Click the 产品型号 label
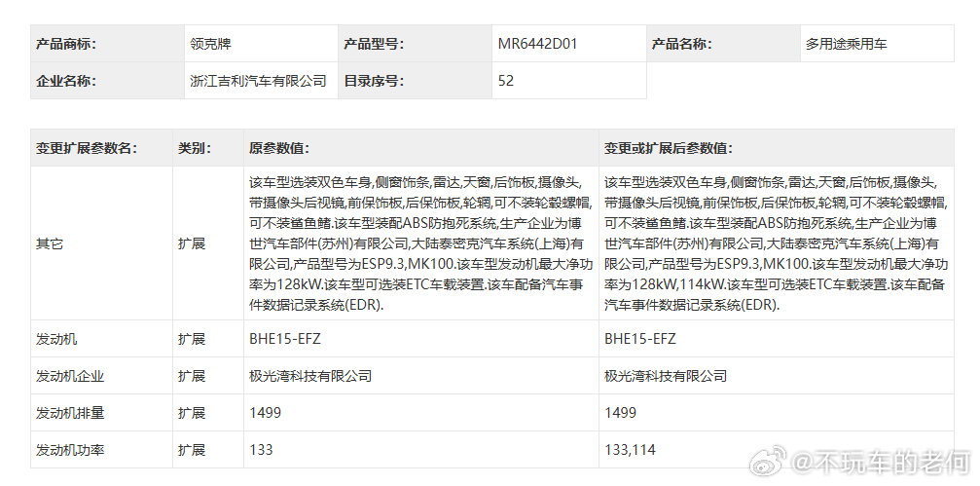The width and height of the screenshot is (980, 486). [374, 44]
